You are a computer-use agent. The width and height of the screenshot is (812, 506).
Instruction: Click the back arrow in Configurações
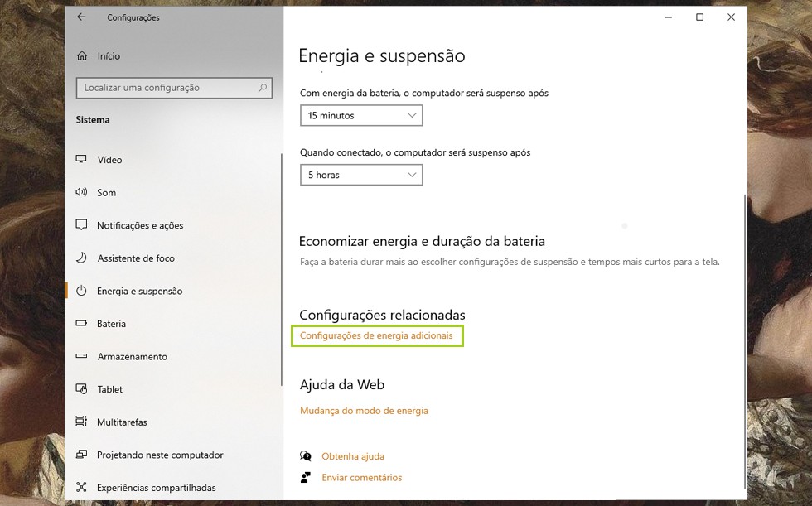[x=81, y=17]
